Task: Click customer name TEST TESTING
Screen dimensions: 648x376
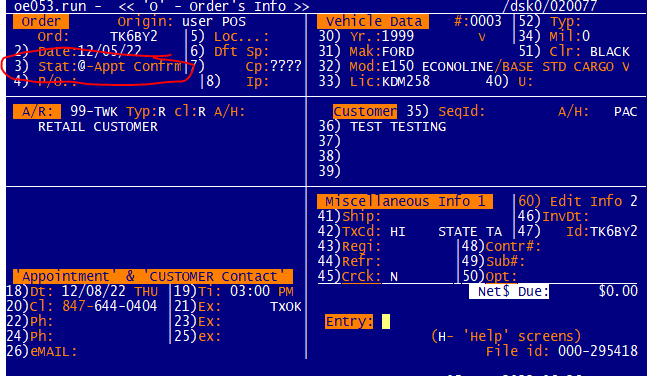Action: click(x=398, y=126)
